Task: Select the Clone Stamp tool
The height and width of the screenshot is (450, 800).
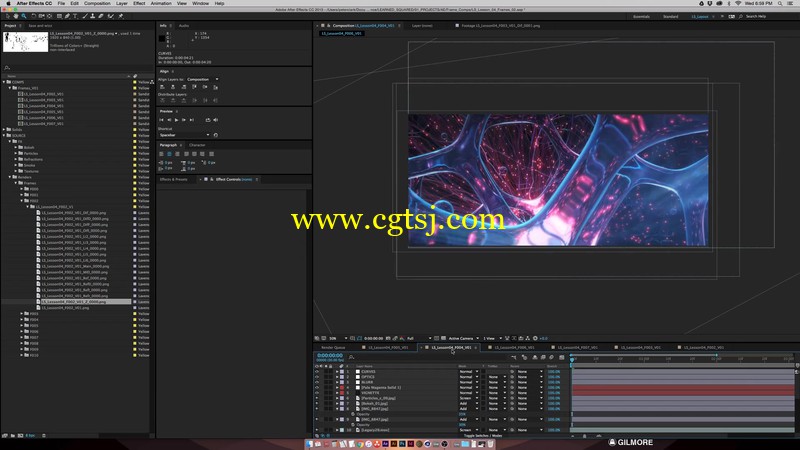Action: click(x=93, y=16)
